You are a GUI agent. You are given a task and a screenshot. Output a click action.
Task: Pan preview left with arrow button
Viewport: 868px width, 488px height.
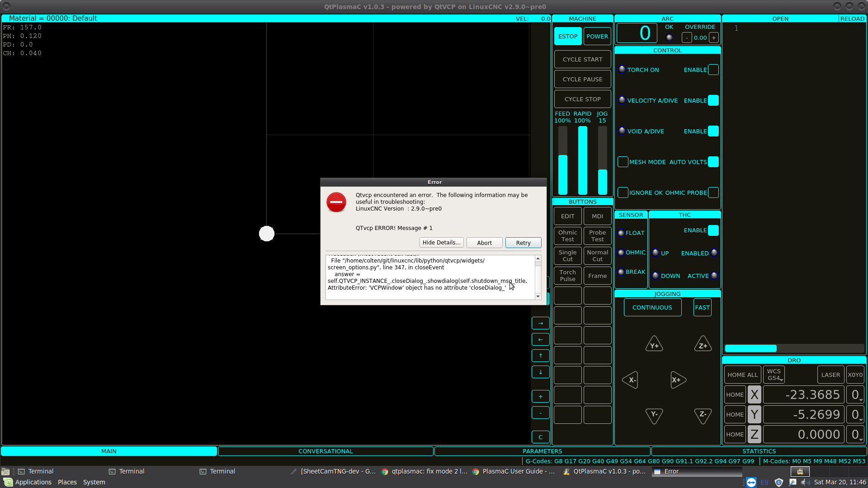(x=541, y=339)
